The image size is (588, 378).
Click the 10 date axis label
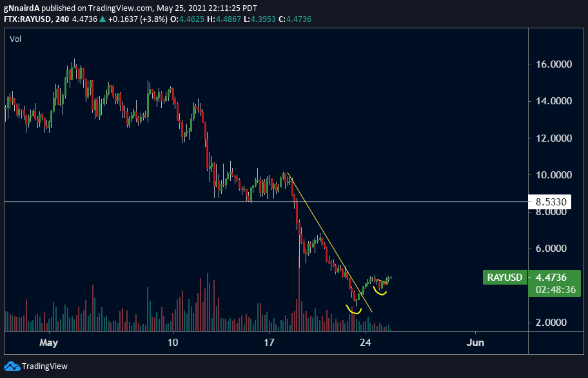tap(173, 343)
